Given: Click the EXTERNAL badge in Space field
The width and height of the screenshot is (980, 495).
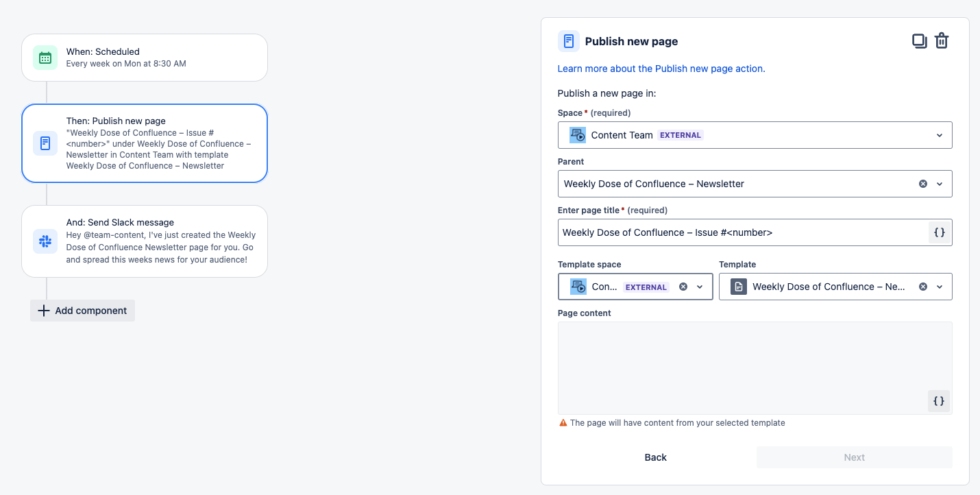Looking at the screenshot, I should tap(681, 135).
